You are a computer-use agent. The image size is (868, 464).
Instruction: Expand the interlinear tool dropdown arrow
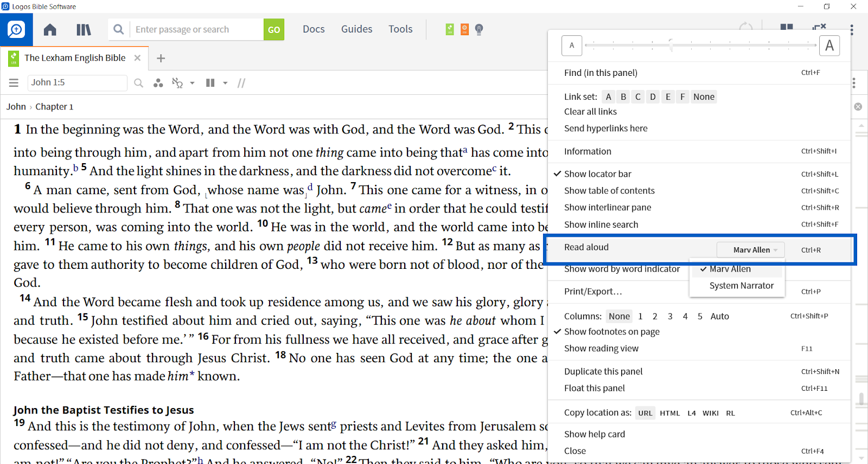[x=192, y=83]
